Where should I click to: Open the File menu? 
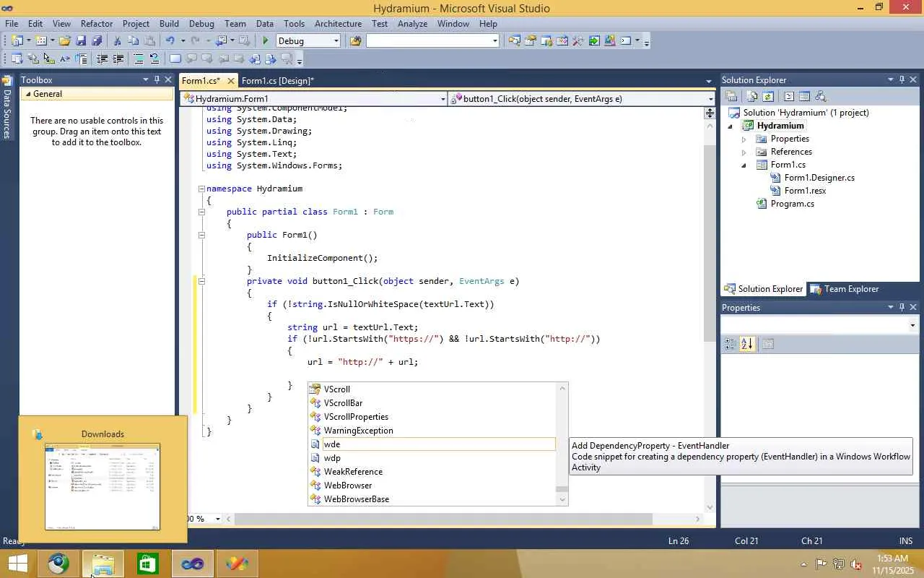click(x=12, y=24)
